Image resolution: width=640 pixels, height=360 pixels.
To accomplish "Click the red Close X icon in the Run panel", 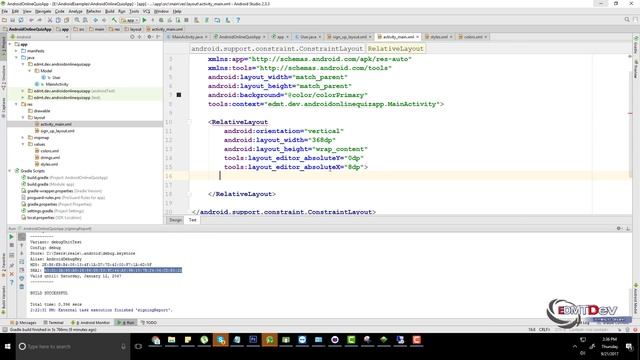I will [11, 274].
